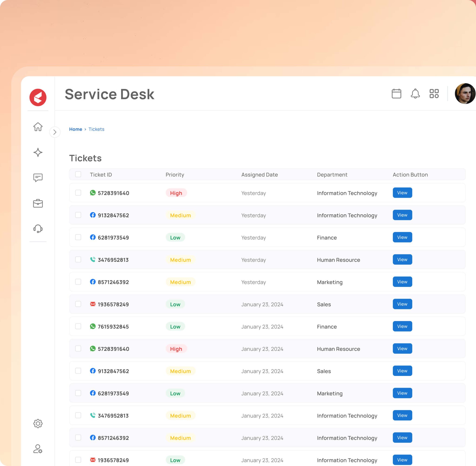Open the briefcase sidebar icon
Screen dimensions: 476x466
[38, 203]
